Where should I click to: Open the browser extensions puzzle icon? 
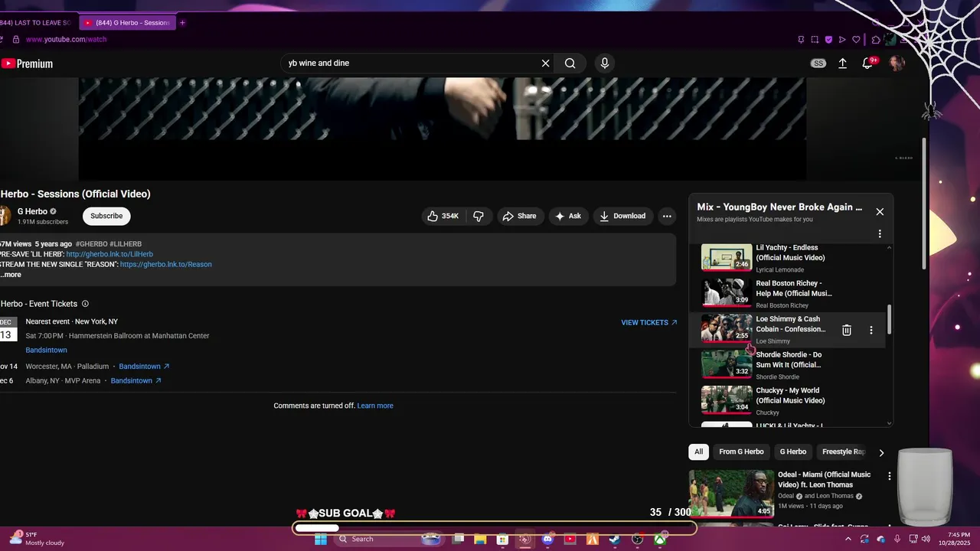tap(877, 40)
